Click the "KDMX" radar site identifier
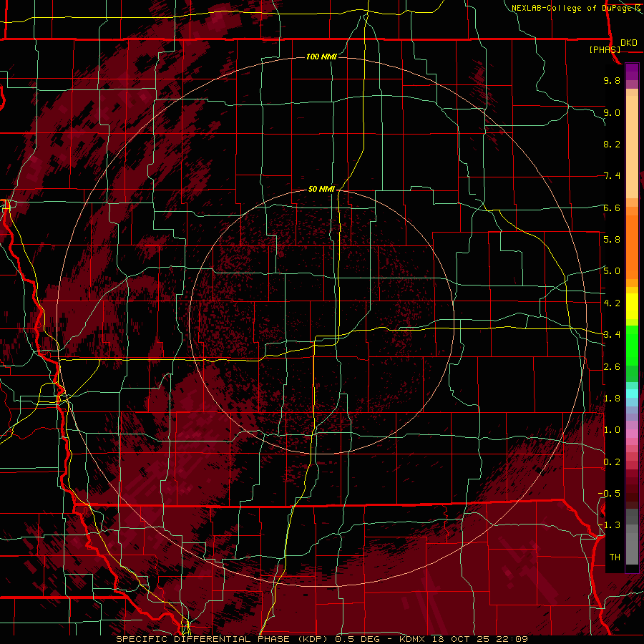Image resolution: width=644 pixels, height=644 pixels. [x=412, y=639]
